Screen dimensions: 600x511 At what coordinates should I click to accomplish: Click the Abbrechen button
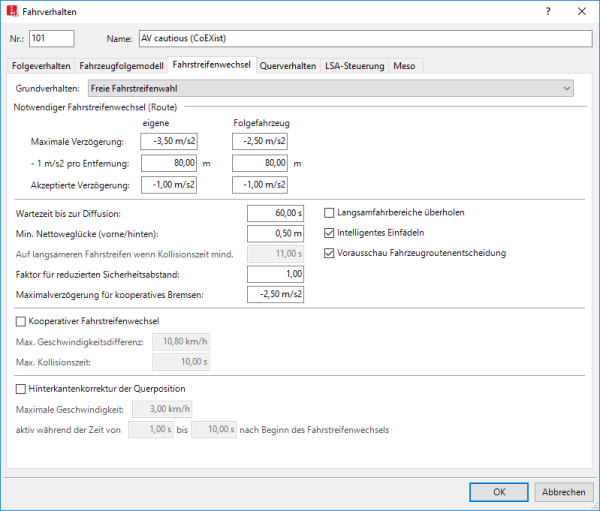[563, 492]
